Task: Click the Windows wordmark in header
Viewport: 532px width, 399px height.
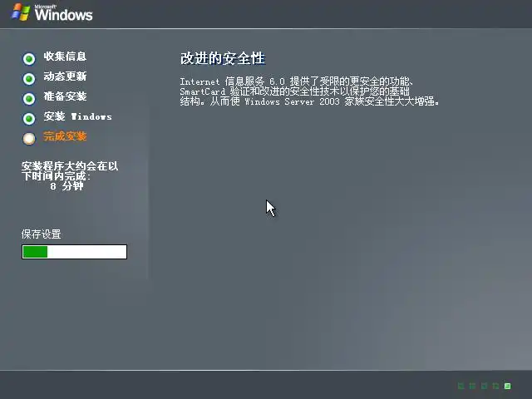Action: pos(63,13)
